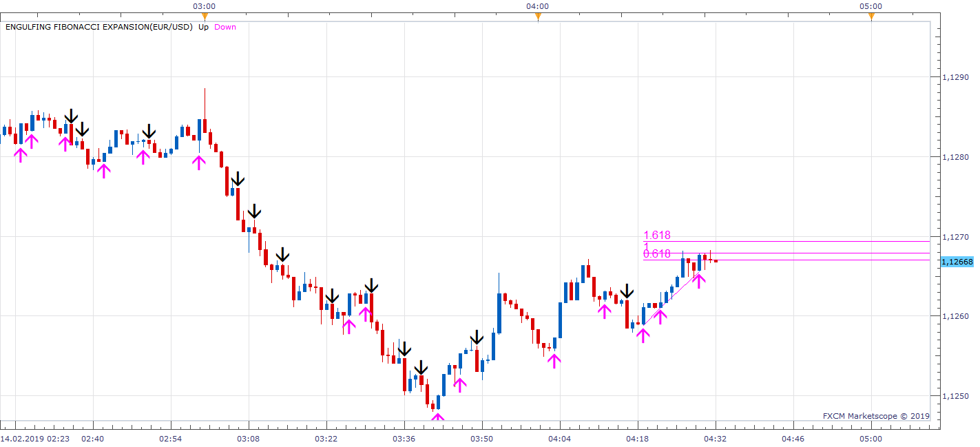Click the 04:00 label on top time axis
This screenshot has height=447, width=980.
[537, 6]
